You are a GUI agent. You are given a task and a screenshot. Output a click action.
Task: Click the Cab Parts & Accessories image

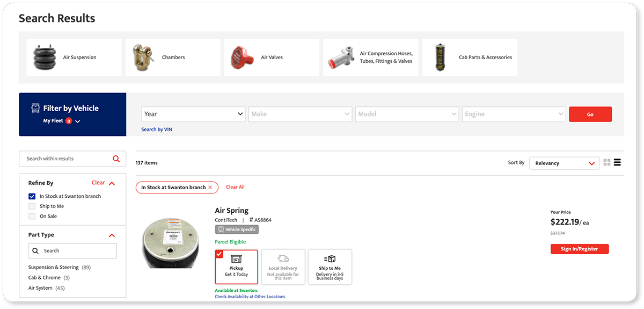pos(441,58)
